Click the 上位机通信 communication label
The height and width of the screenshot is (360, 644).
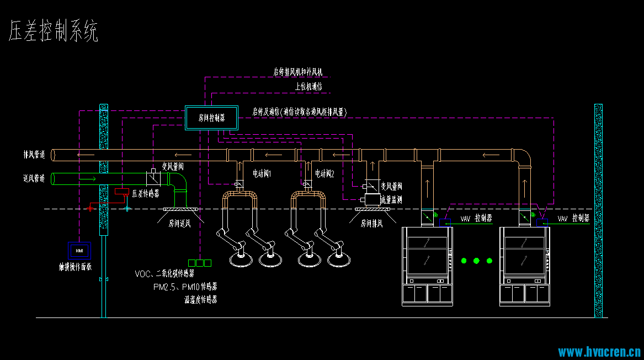point(308,86)
